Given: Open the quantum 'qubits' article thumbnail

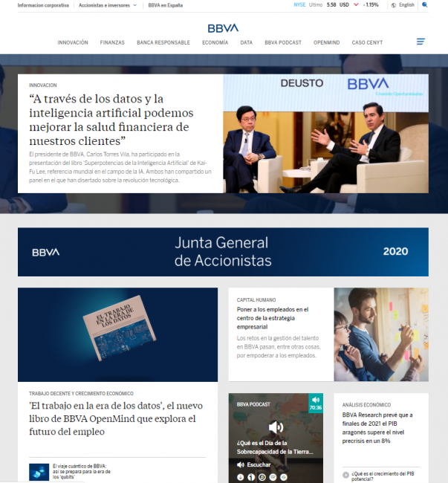Looking at the screenshot, I should pyautogui.click(x=39, y=471).
